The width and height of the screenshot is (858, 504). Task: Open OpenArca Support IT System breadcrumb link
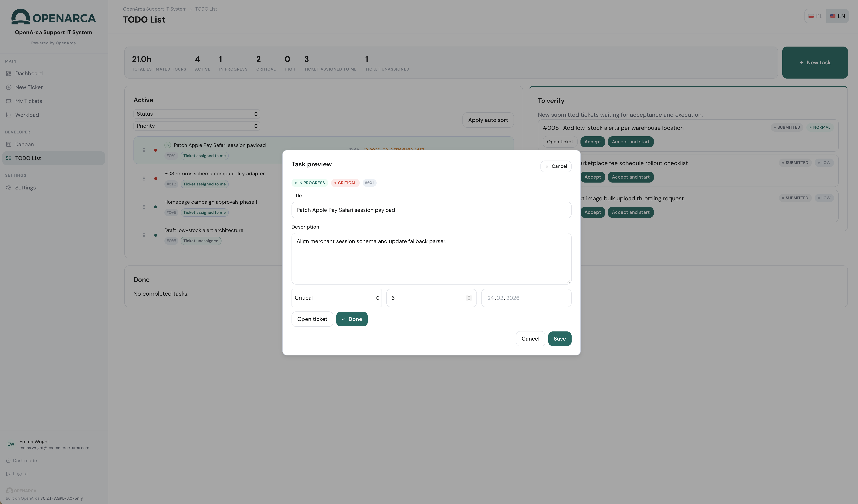[155, 9]
